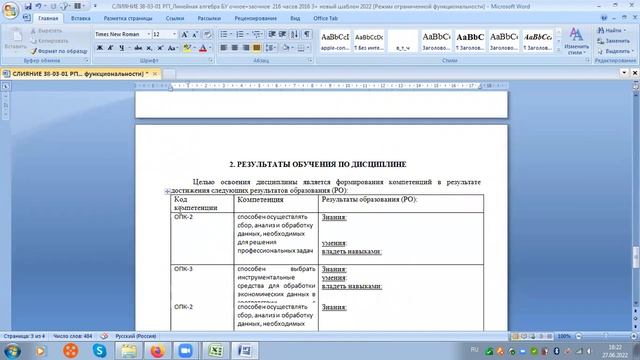Open the font color dropdown arrow
Image resolution: width=640 pixels, height=360 pixels.
pos(210,48)
